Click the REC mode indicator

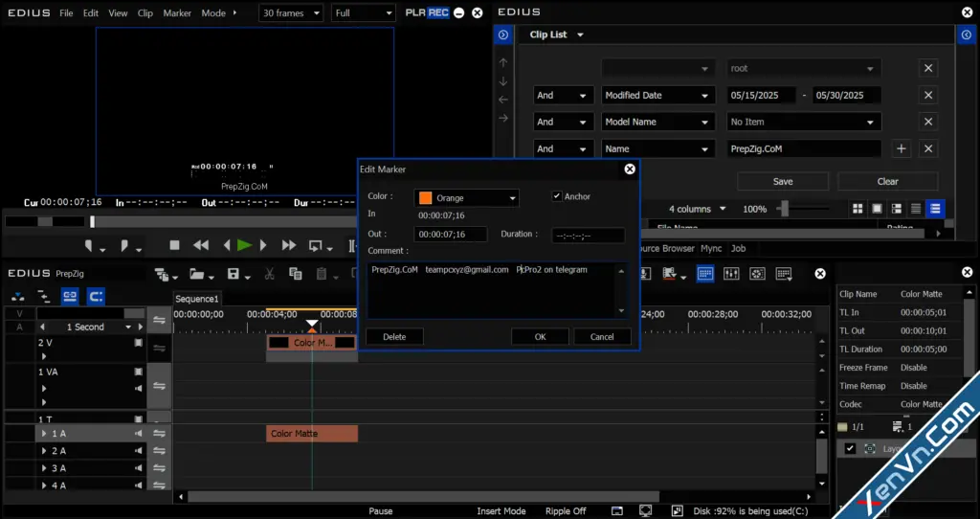pos(438,12)
